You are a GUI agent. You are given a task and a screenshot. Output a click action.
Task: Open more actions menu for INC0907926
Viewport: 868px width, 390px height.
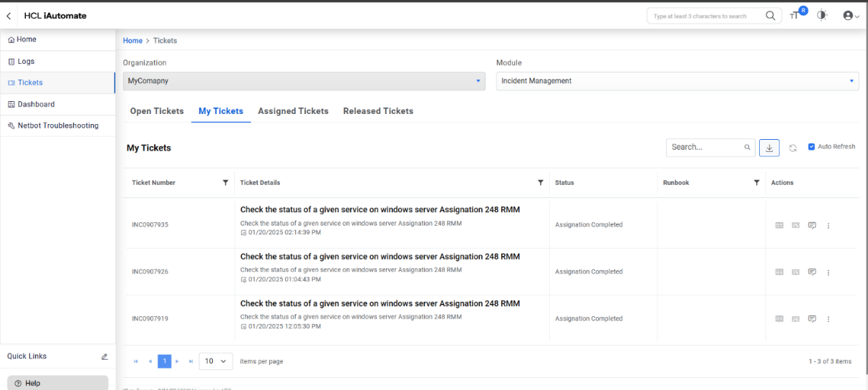[x=829, y=272]
